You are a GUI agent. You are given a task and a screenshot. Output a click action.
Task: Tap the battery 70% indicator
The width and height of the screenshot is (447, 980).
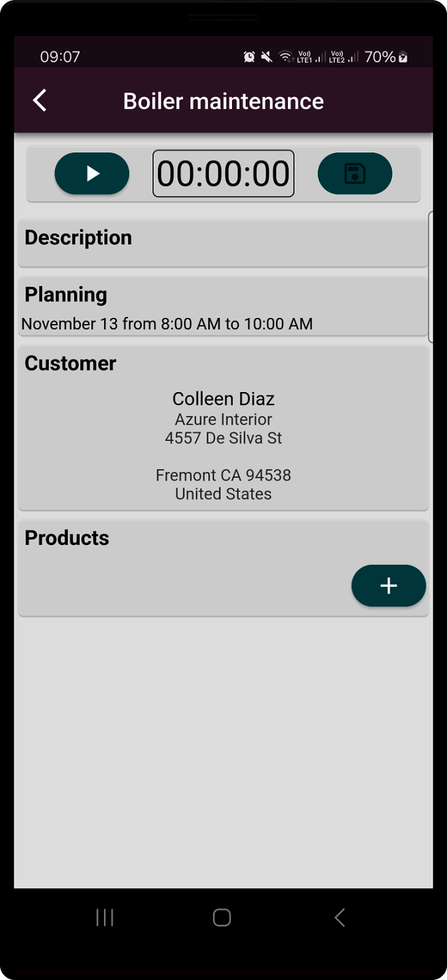(x=386, y=57)
